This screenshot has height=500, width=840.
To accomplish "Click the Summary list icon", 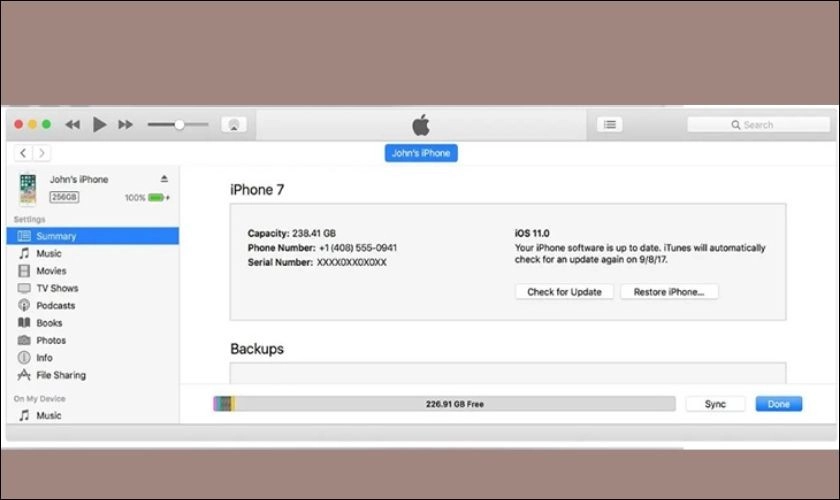I will tap(24, 236).
